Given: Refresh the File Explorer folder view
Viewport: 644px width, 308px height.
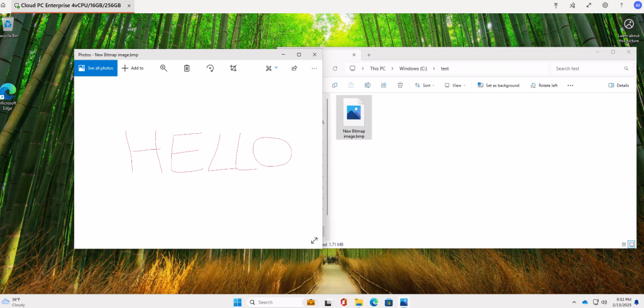Looking at the screenshot, I should (x=335, y=69).
